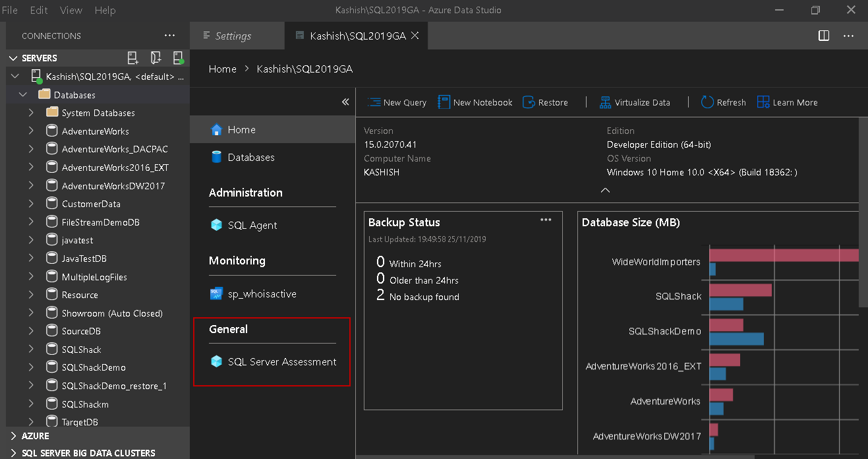
Task: Click the red WideWorldImporters size bar
Action: 783,256
